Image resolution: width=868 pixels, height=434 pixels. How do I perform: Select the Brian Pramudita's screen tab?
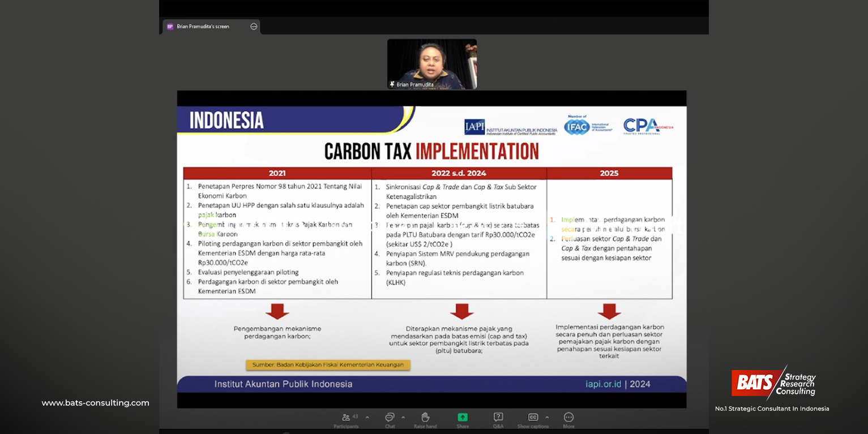211,27
